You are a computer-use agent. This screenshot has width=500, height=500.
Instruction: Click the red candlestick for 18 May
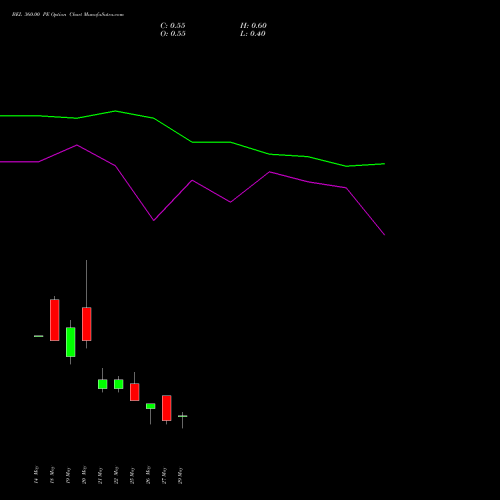55,320
